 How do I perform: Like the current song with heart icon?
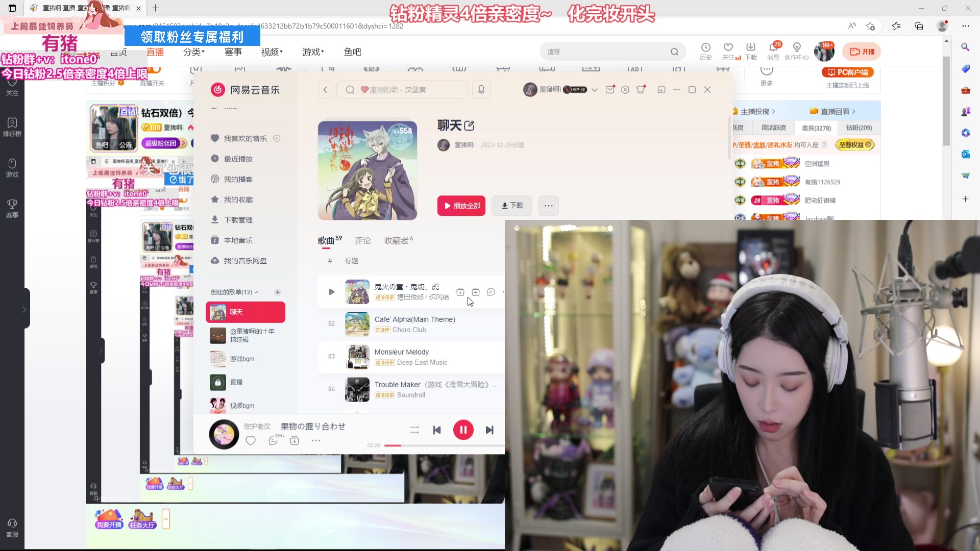coord(251,441)
